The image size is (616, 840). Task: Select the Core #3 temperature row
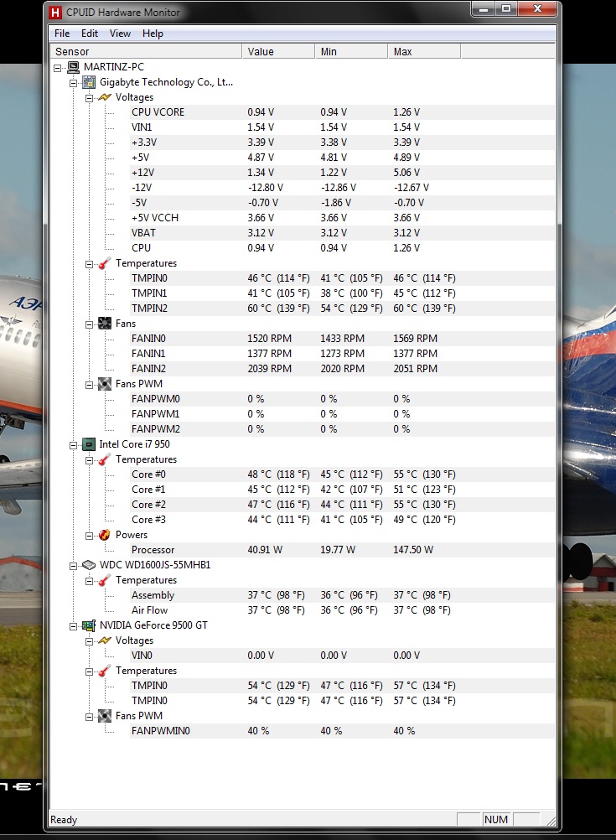click(342, 520)
